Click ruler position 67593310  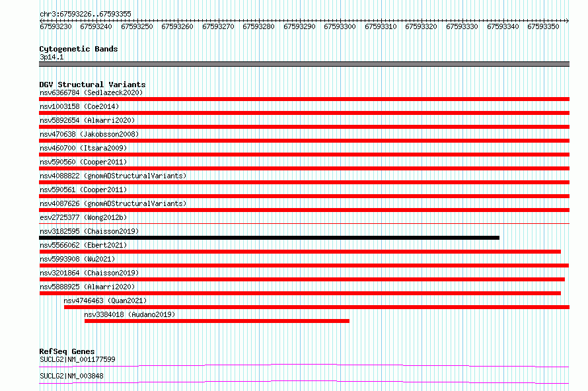point(381,26)
